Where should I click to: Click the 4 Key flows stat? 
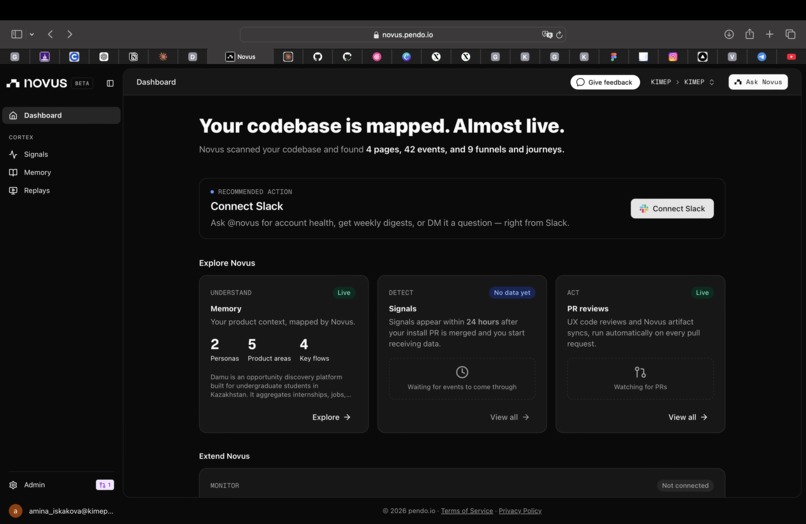pos(314,350)
